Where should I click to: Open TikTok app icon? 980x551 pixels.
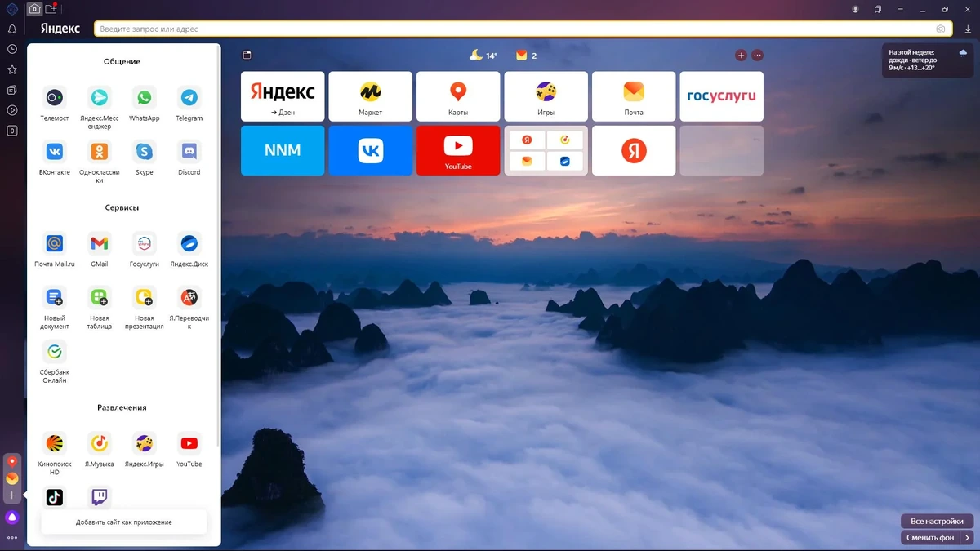[54, 496]
